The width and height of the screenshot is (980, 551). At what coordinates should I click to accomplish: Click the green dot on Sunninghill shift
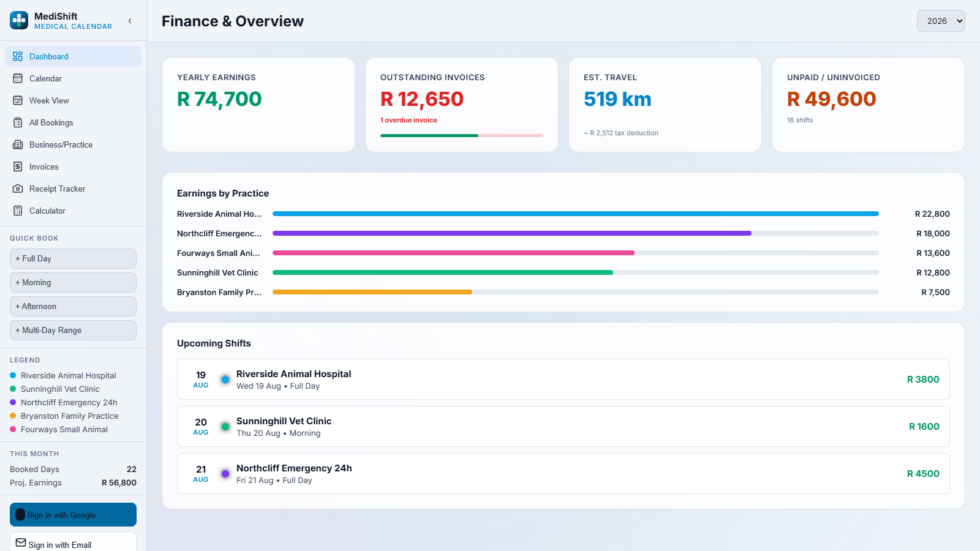(x=225, y=427)
